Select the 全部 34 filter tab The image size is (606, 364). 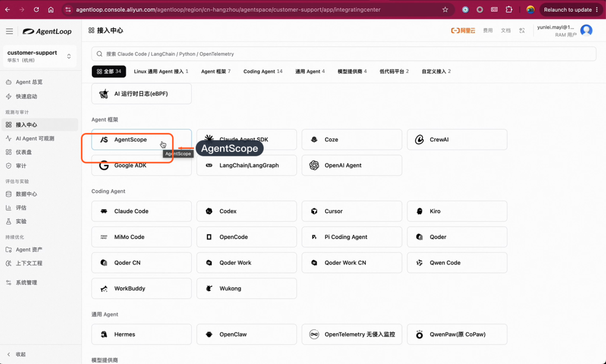click(109, 71)
